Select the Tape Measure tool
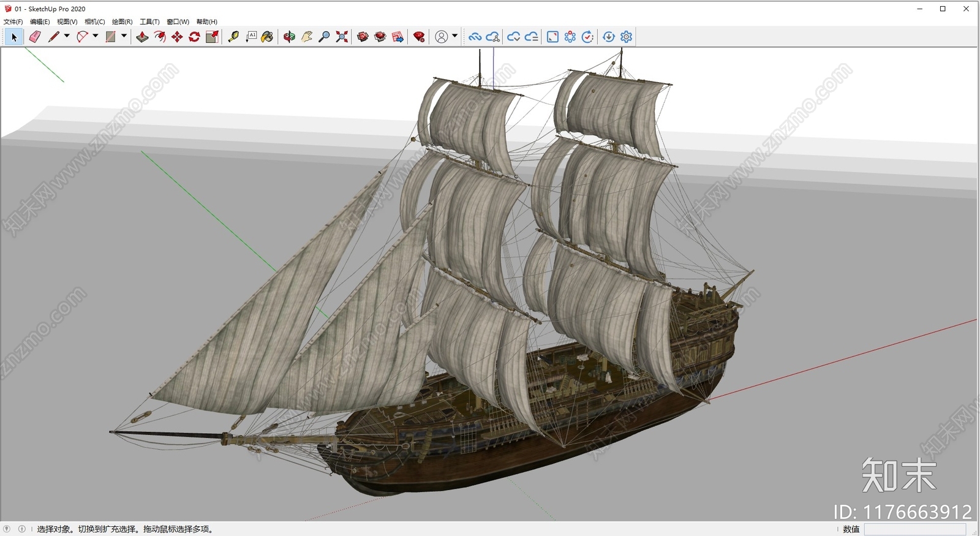 pos(233,37)
